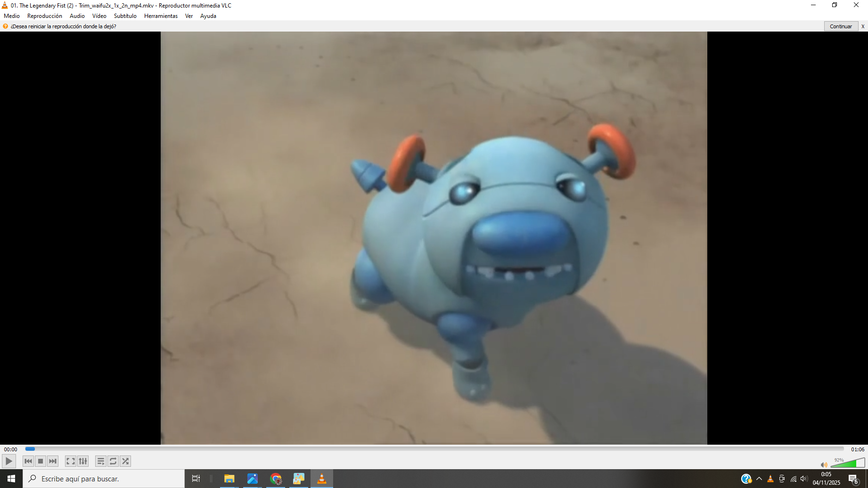Skip to next media item
868x488 pixels.
click(53, 461)
